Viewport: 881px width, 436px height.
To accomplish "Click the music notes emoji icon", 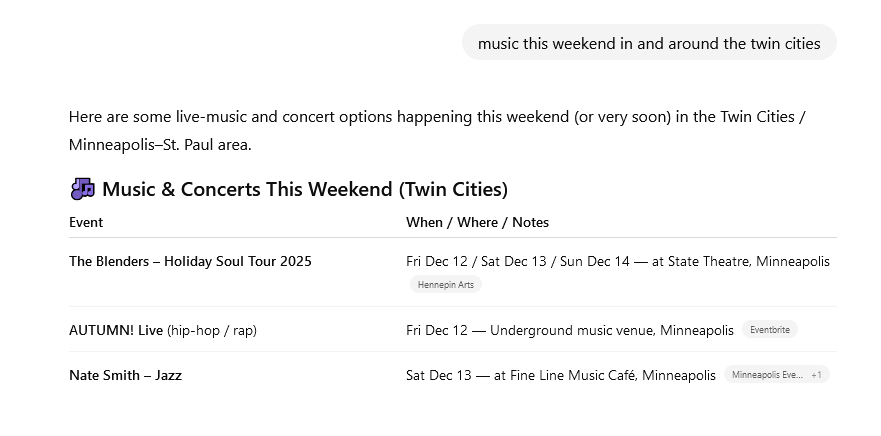I will 82,189.
